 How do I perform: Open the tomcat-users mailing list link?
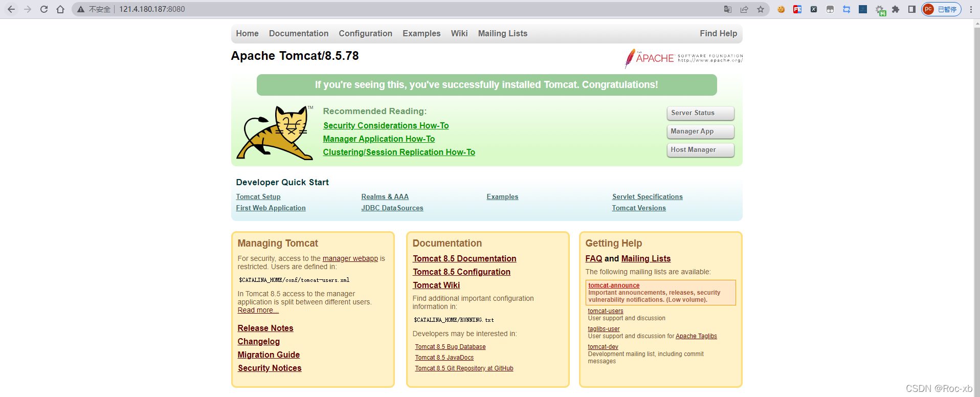(606, 311)
